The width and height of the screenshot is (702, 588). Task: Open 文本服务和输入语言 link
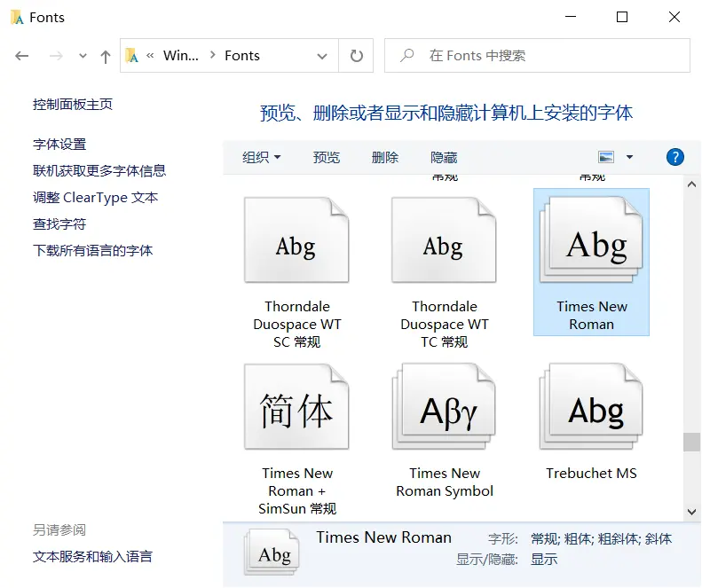[92, 556]
